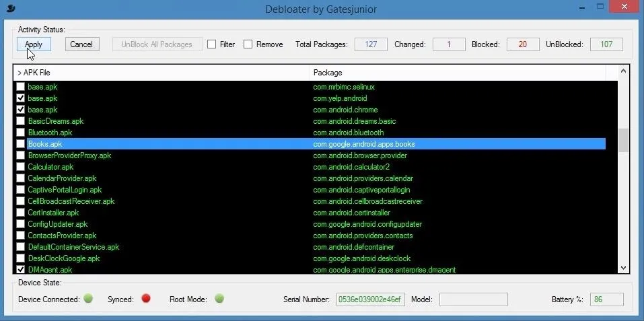Click the vertical scrollbar thumb
The height and width of the screenshot is (321, 644).
(623, 140)
